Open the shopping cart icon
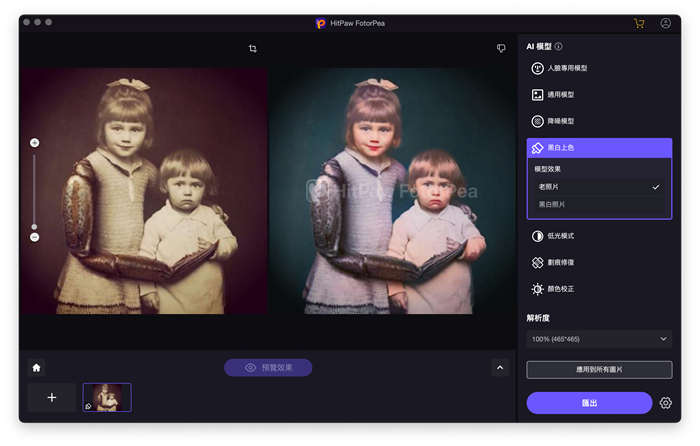 pyautogui.click(x=639, y=23)
